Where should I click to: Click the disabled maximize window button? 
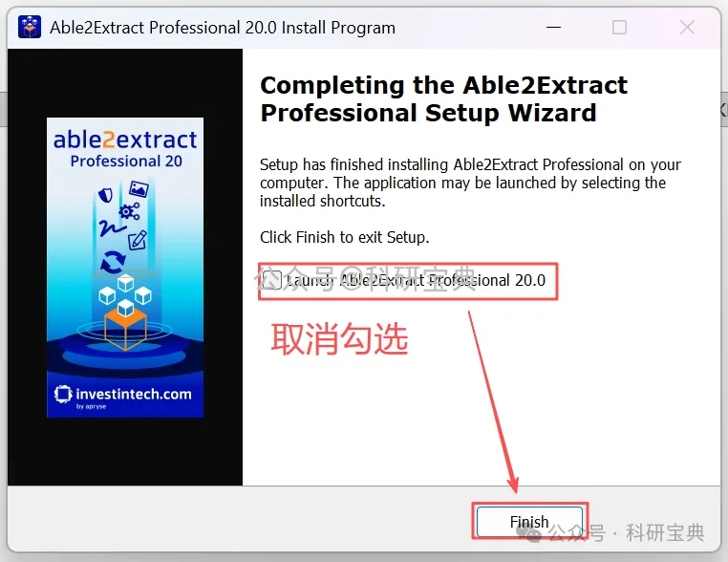click(x=619, y=28)
